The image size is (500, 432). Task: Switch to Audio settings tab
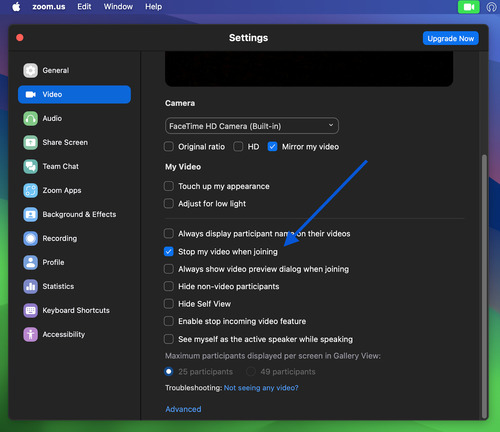tap(74, 118)
